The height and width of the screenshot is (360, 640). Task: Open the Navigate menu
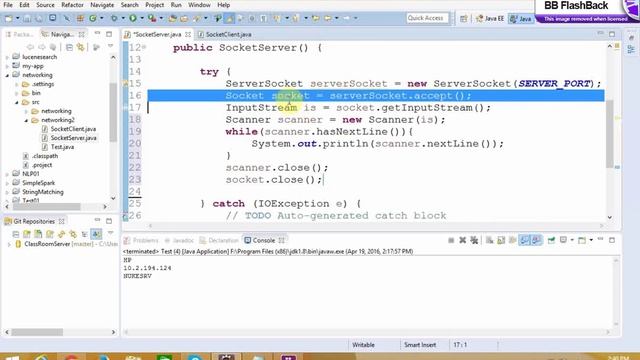[102, 5]
